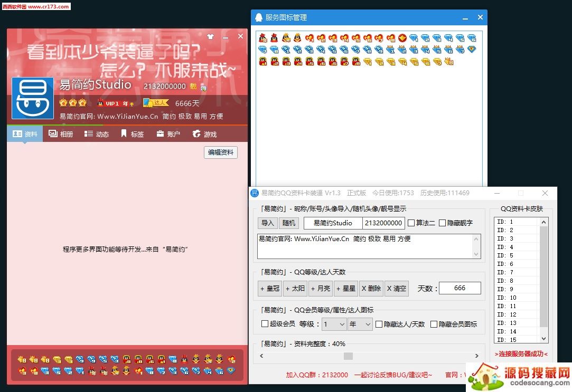Enable the 算法二 checkbox

click(411, 223)
